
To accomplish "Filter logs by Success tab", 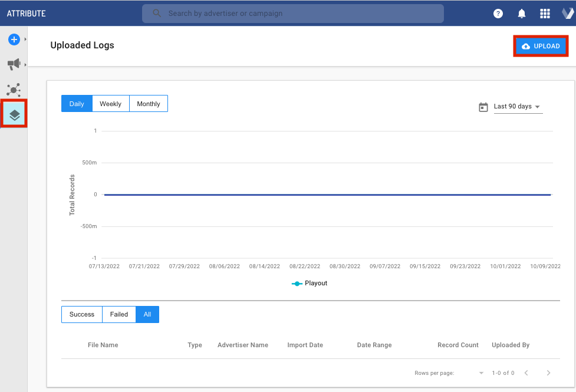I will pos(82,314).
